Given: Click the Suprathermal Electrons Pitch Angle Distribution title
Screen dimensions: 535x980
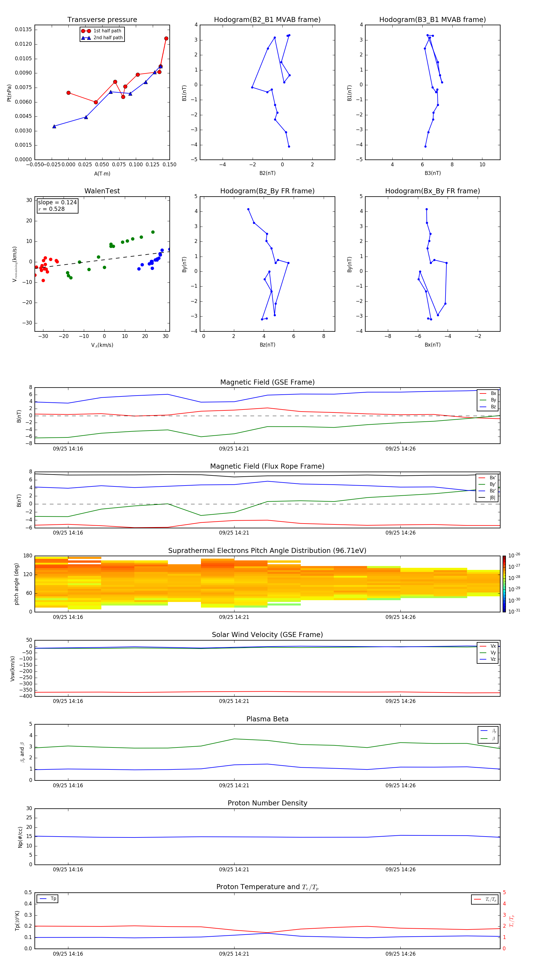Looking at the screenshot, I should (x=267, y=551).
